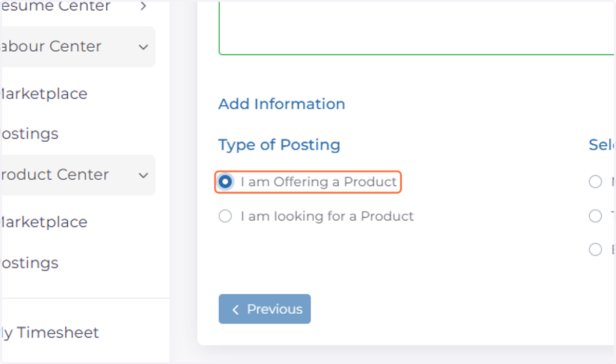Expand the Resume Center chevron

pyautogui.click(x=143, y=6)
